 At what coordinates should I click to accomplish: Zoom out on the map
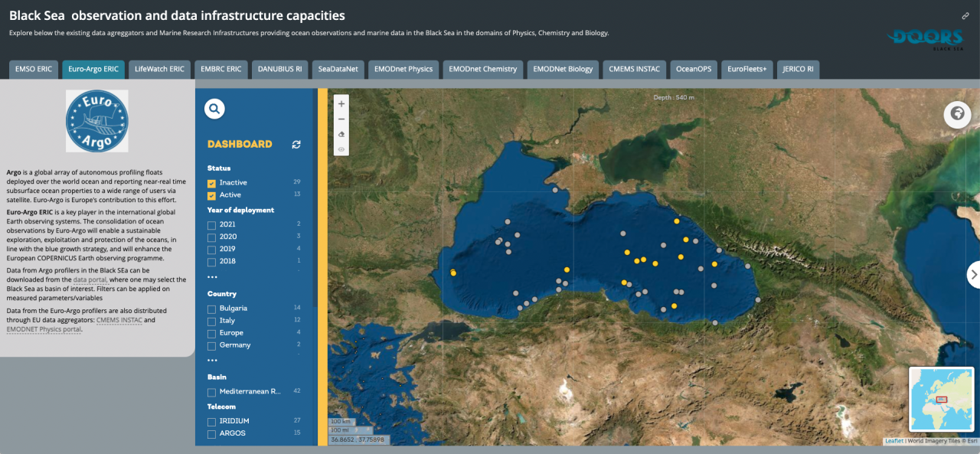pos(341,119)
